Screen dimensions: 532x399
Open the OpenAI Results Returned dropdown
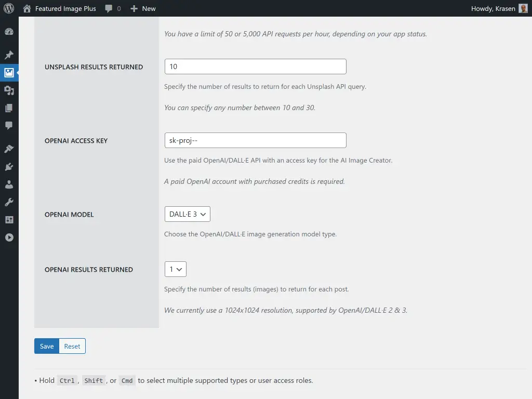(176, 269)
